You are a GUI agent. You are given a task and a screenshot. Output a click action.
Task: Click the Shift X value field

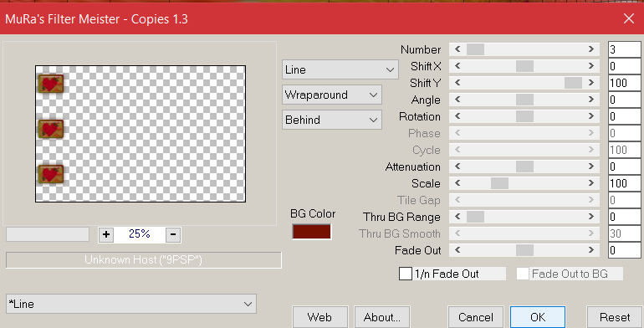point(624,66)
